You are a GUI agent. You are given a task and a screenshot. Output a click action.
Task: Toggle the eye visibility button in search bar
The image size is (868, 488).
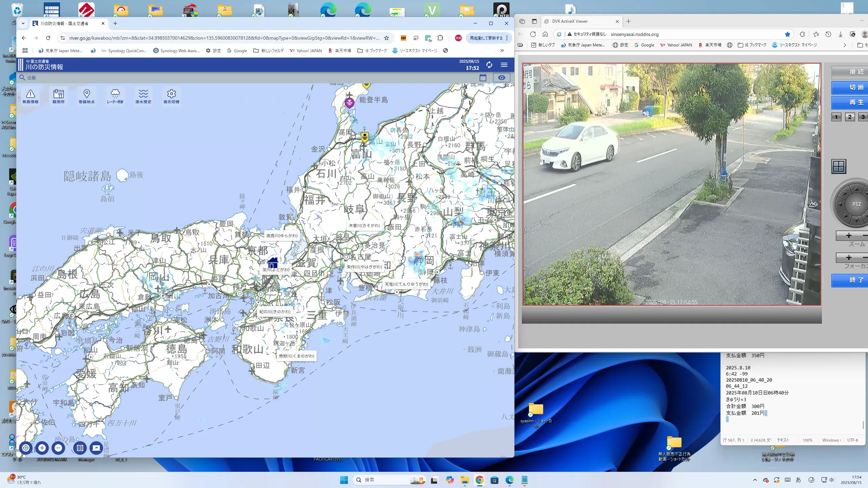coord(501,78)
